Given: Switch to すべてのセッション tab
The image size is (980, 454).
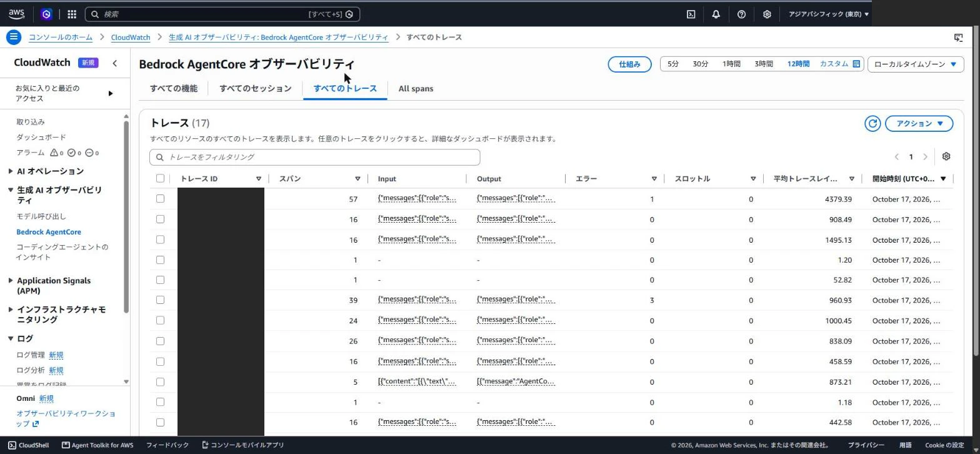Looking at the screenshot, I should 256,88.
